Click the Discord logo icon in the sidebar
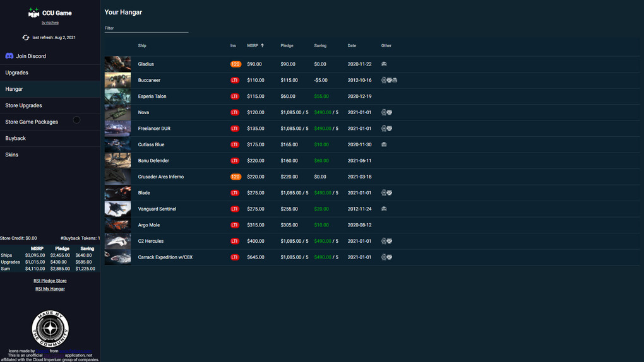The image size is (644, 362). click(x=9, y=56)
